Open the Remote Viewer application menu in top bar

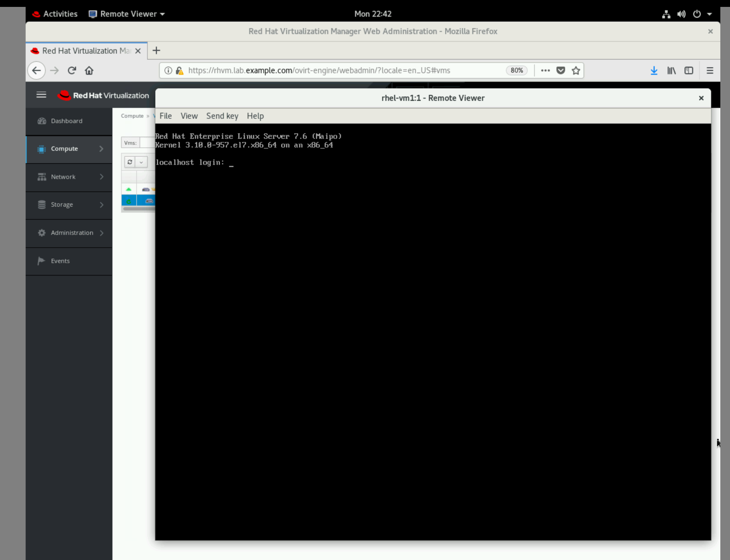click(127, 14)
